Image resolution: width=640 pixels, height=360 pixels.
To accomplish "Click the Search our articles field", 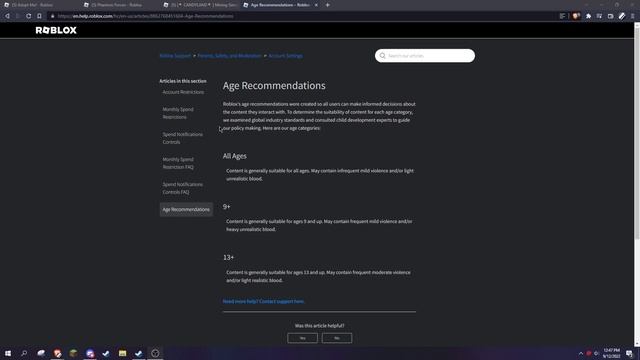I will tap(425, 56).
